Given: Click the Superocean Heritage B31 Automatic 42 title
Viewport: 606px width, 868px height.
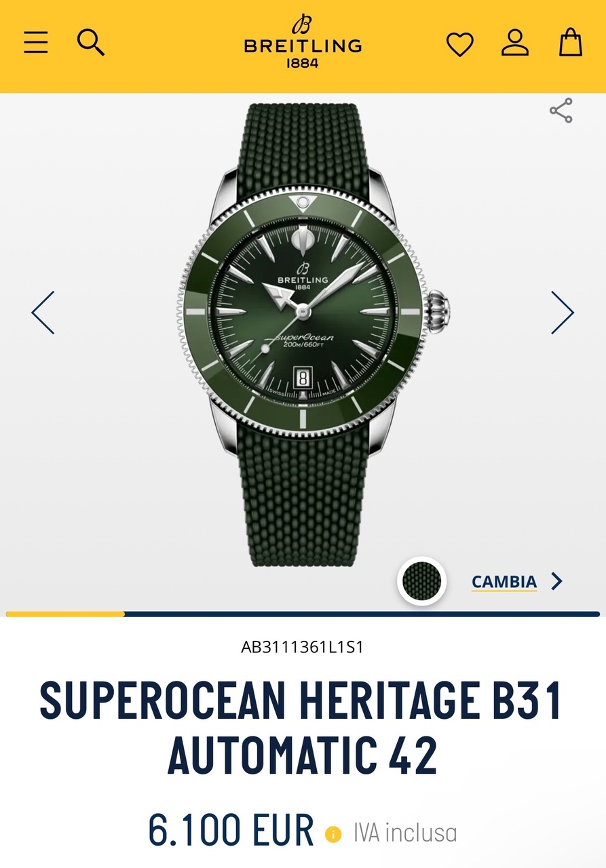Looking at the screenshot, I should 303,728.
